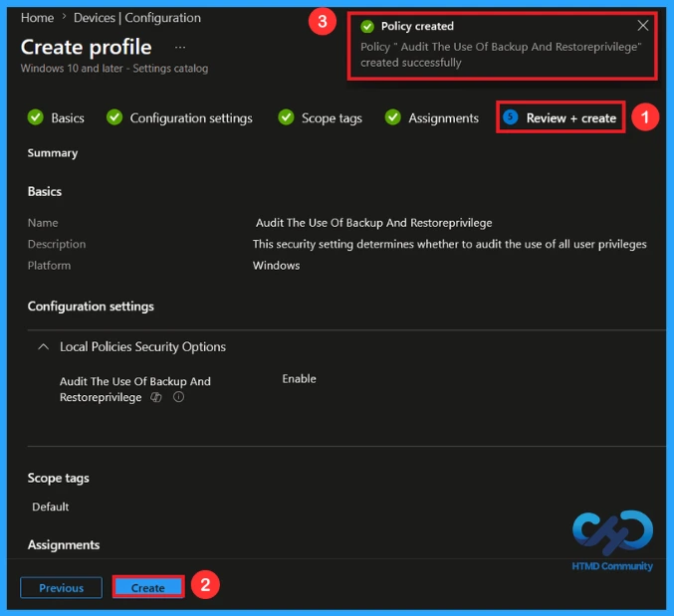The height and width of the screenshot is (616, 674).
Task: Click the Scope tags checkmark icon
Action: pyautogui.click(x=286, y=117)
